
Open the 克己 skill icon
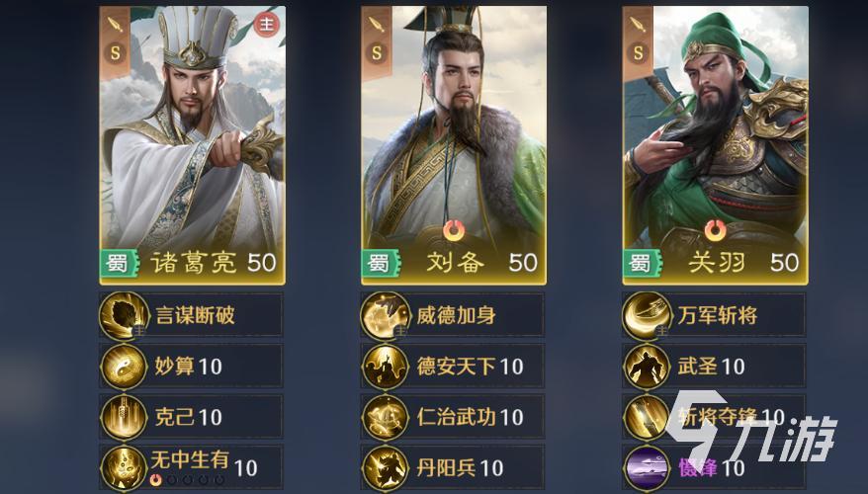click(124, 417)
